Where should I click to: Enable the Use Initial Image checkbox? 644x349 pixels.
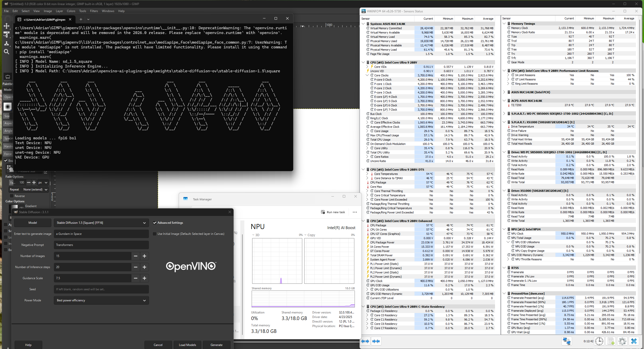155,234
